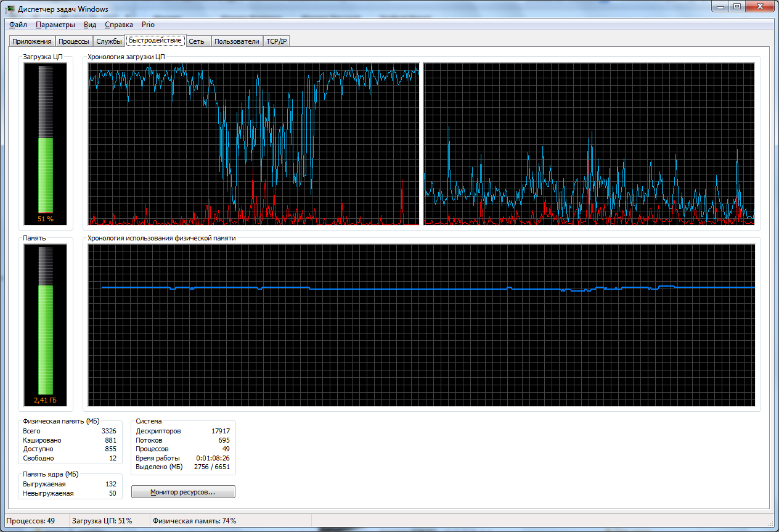This screenshot has height=532, width=779.
Task: Switch to the Пользователи tab
Action: pos(237,41)
